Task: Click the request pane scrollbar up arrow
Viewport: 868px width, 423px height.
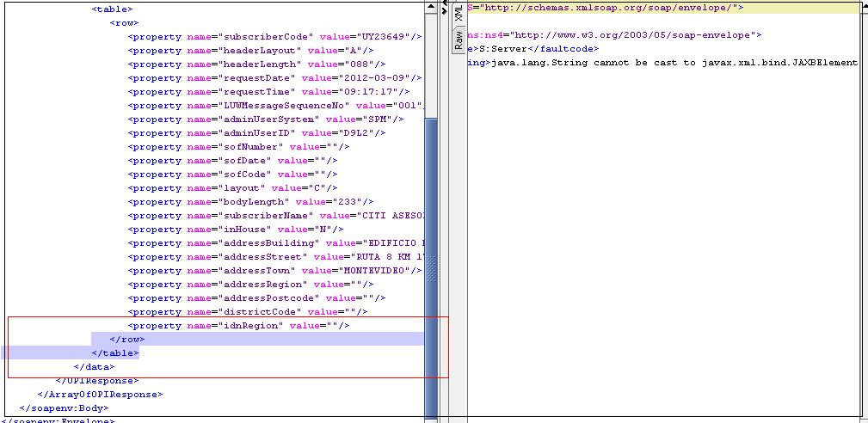Action: pos(431,7)
